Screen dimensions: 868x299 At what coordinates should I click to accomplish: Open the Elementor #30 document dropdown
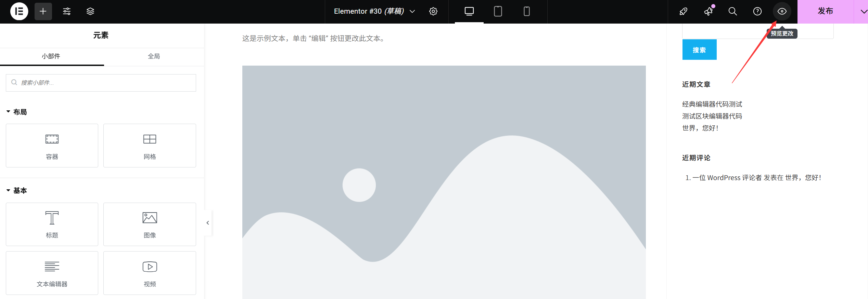(x=375, y=11)
